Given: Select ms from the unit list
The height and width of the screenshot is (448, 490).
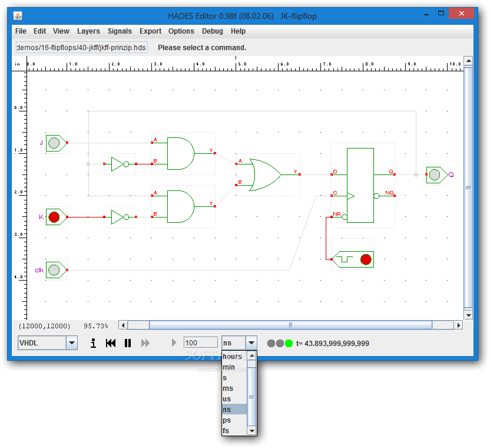Looking at the screenshot, I should click(x=229, y=388).
